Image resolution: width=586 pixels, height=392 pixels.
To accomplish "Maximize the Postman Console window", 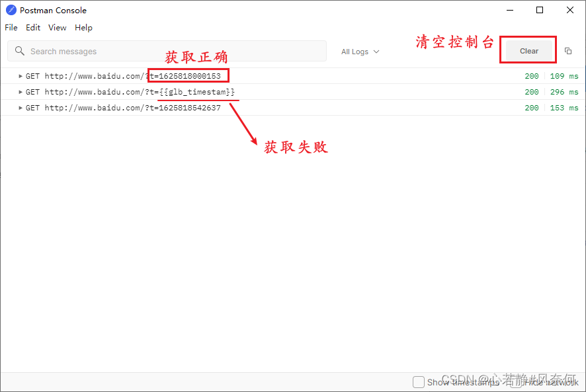I will [540, 10].
